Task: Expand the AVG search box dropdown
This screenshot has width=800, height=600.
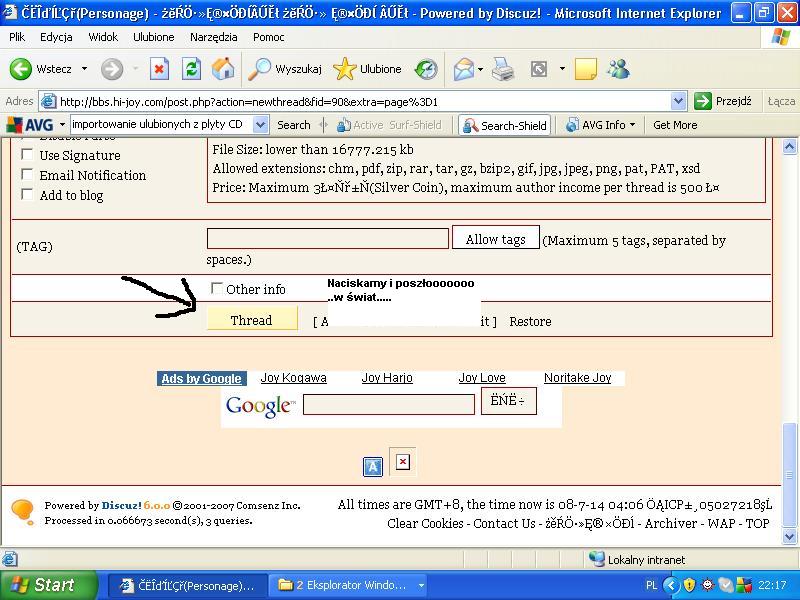Action: tap(260, 125)
